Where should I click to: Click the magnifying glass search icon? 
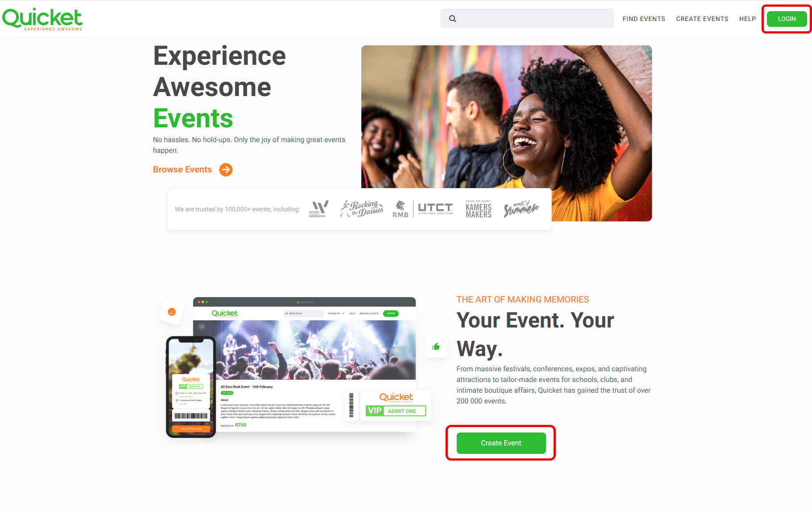pyautogui.click(x=453, y=19)
